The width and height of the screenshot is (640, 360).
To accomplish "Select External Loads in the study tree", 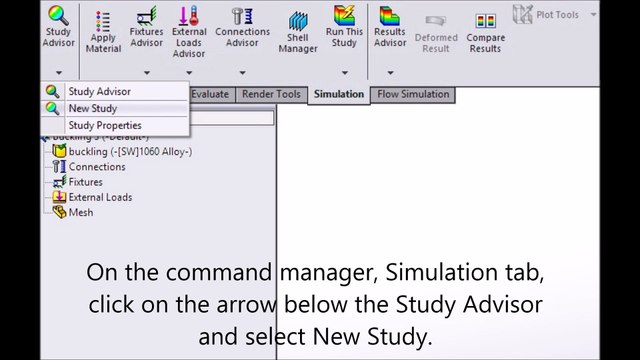I will [x=100, y=197].
